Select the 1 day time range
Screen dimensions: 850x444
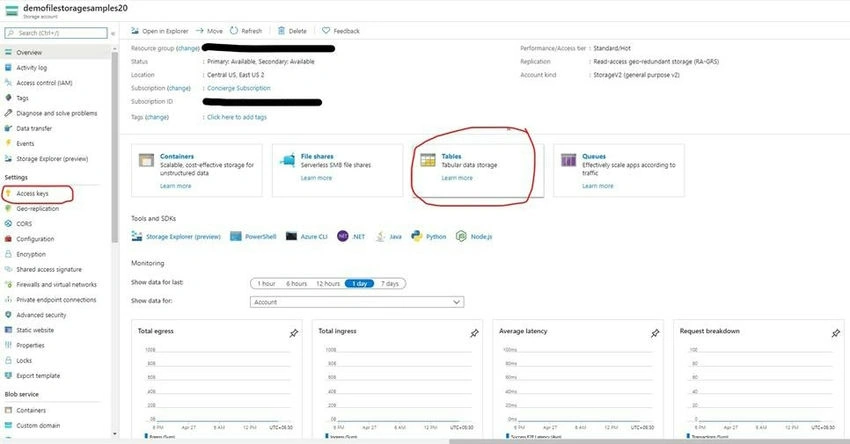click(x=359, y=284)
